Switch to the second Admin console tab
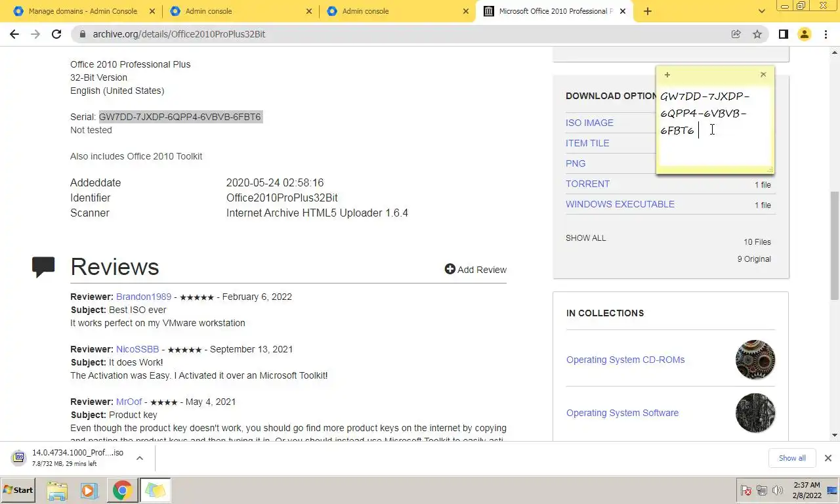 240,11
